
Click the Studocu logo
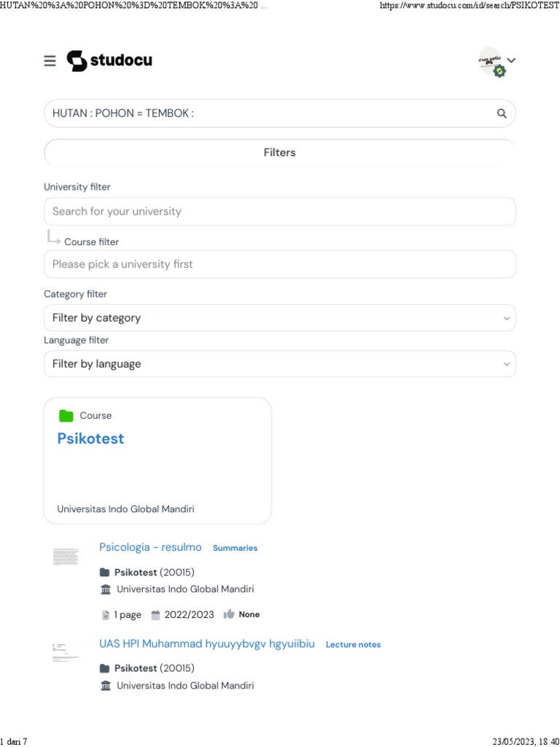click(109, 61)
